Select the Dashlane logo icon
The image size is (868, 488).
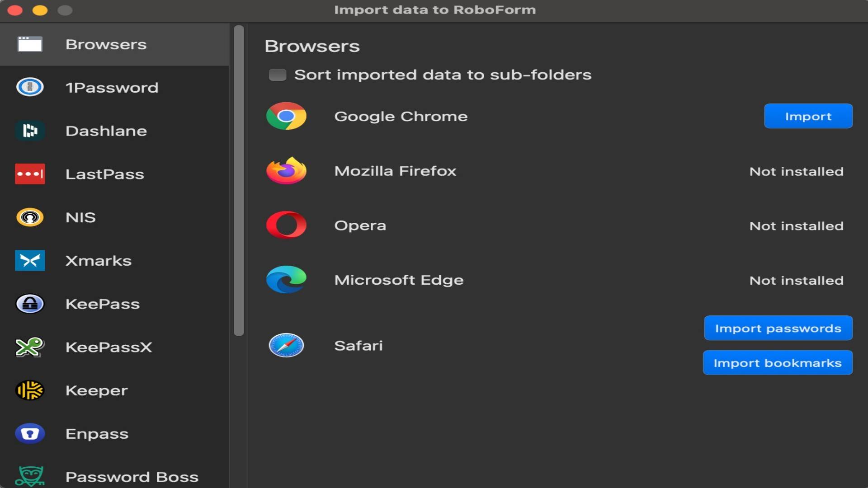pyautogui.click(x=30, y=131)
